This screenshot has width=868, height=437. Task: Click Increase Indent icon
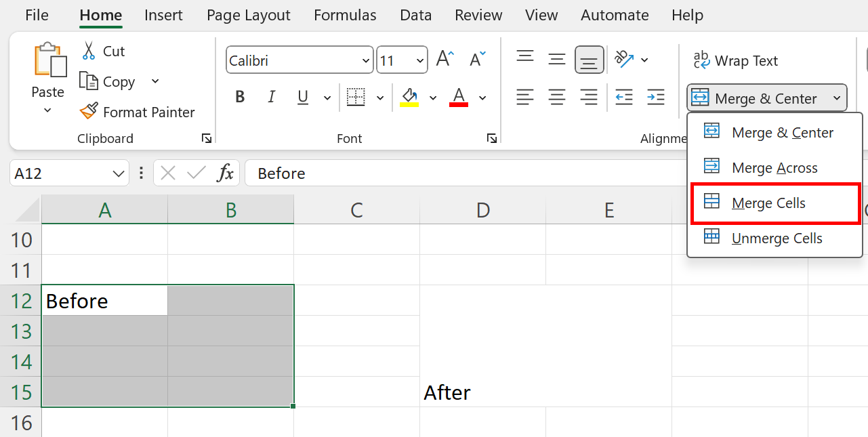click(x=655, y=98)
